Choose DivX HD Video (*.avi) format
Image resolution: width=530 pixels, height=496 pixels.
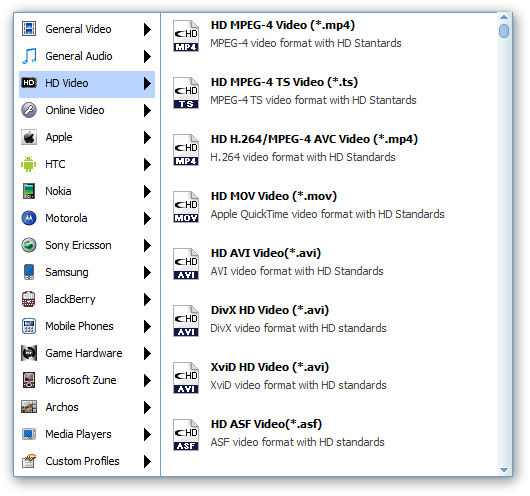pyautogui.click(x=270, y=310)
